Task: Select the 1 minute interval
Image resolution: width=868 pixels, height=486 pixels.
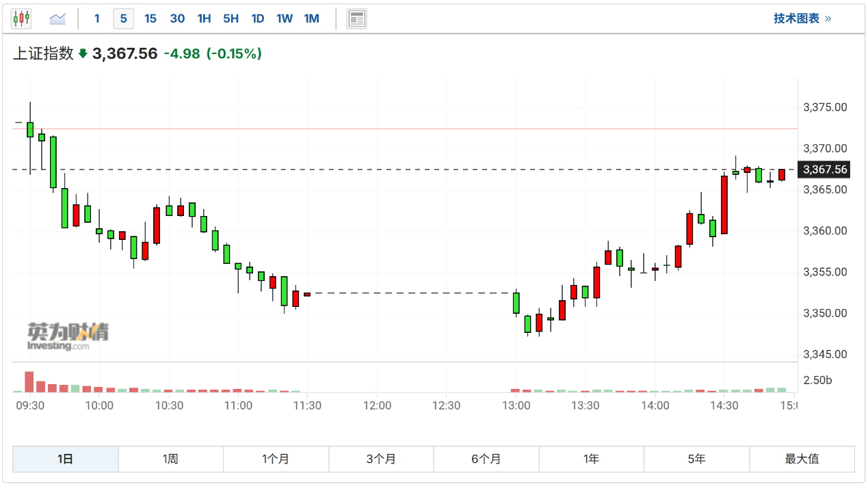Action: pos(96,18)
